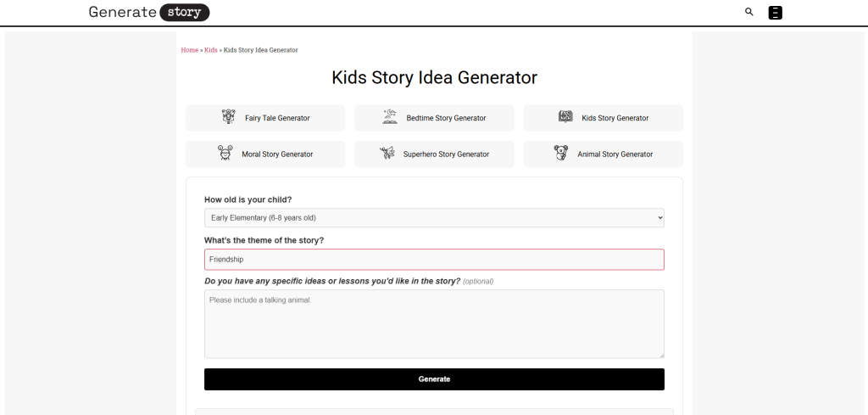Click the Generate Story logo
The height and width of the screenshot is (415, 868).
[149, 13]
